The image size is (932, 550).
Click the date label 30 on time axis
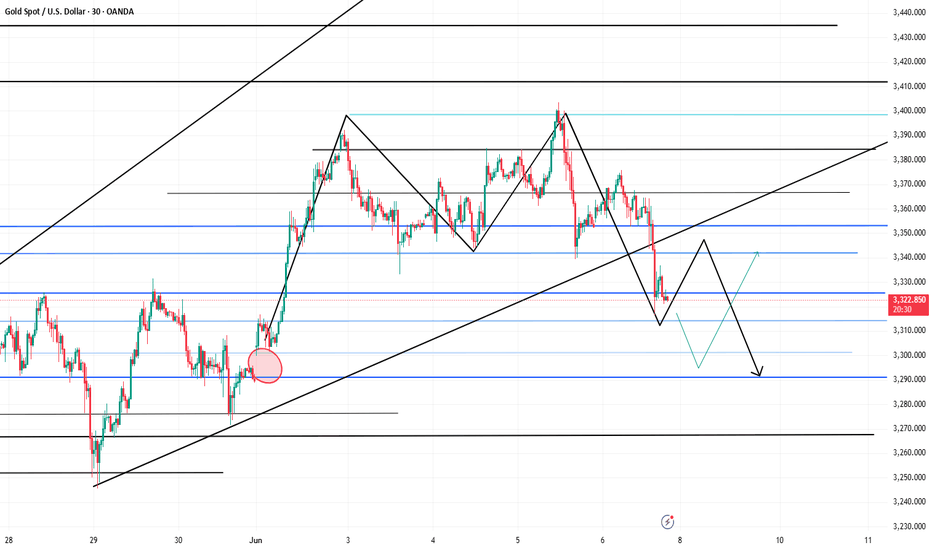tap(178, 540)
